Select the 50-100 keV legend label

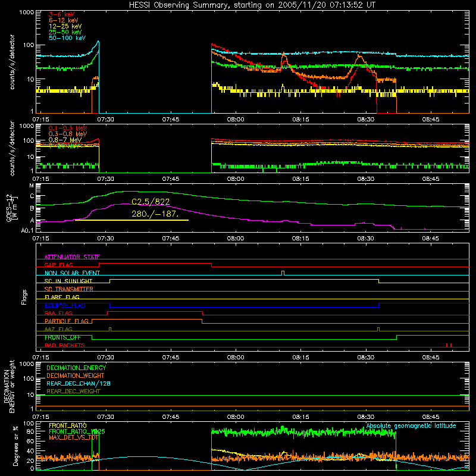(x=67, y=38)
